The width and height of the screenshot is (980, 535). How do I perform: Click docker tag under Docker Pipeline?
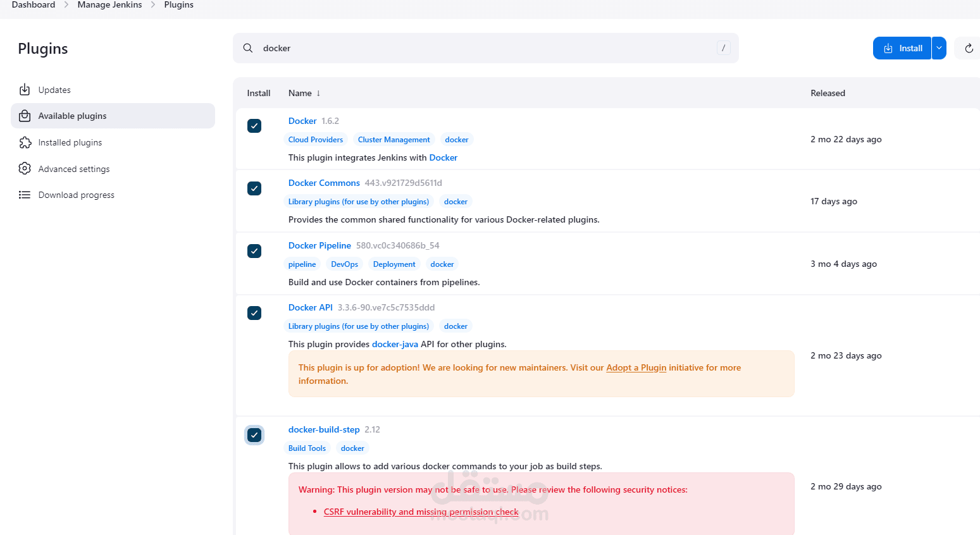(442, 264)
